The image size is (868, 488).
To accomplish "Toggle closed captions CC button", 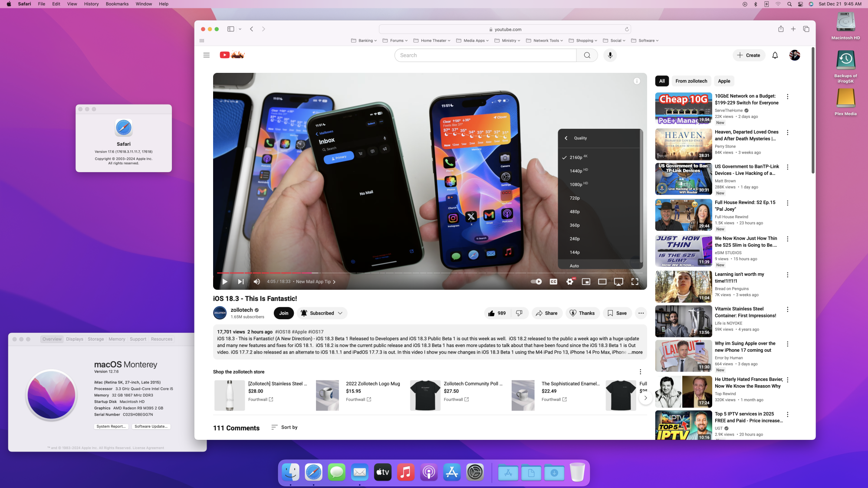I will (553, 282).
